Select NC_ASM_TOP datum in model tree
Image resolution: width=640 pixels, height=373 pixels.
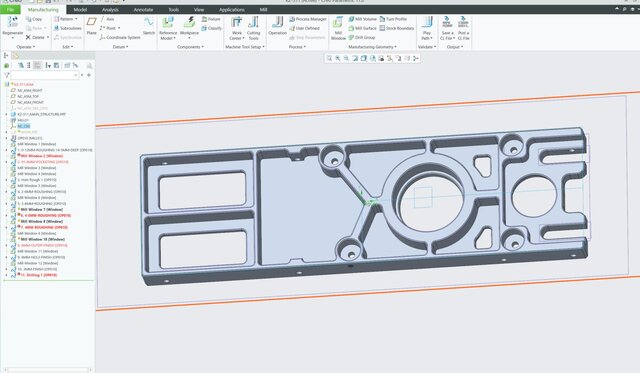[x=28, y=97]
